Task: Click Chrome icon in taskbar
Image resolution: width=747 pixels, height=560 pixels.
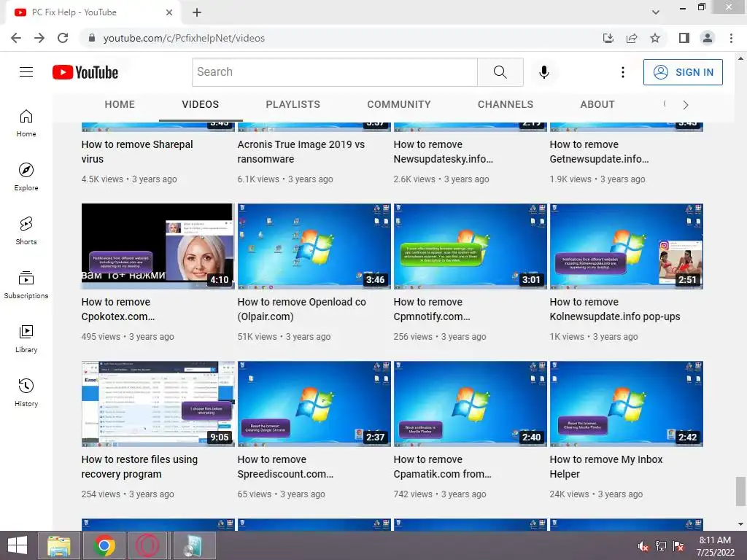Action: point(104,545)
